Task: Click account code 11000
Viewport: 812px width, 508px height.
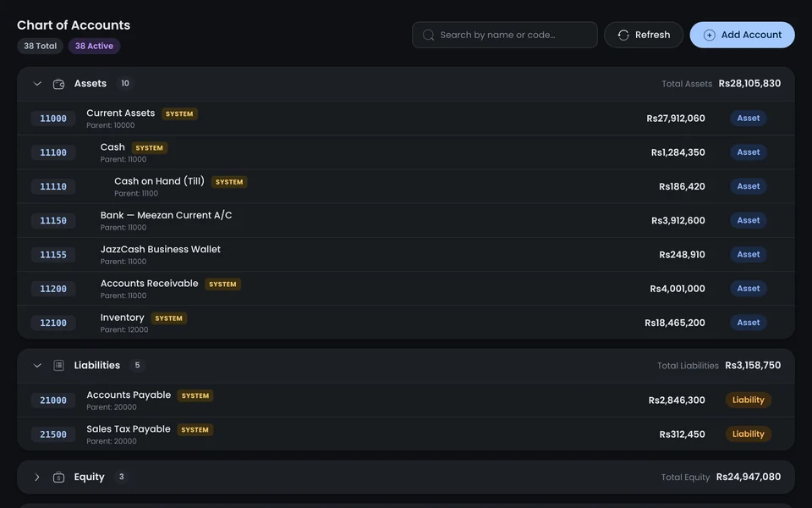Action: coord(53,119)
